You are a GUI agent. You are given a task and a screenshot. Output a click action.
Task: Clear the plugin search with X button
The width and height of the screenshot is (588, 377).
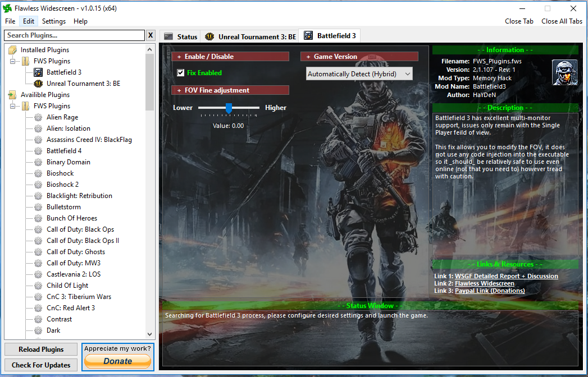pos(151,35)
